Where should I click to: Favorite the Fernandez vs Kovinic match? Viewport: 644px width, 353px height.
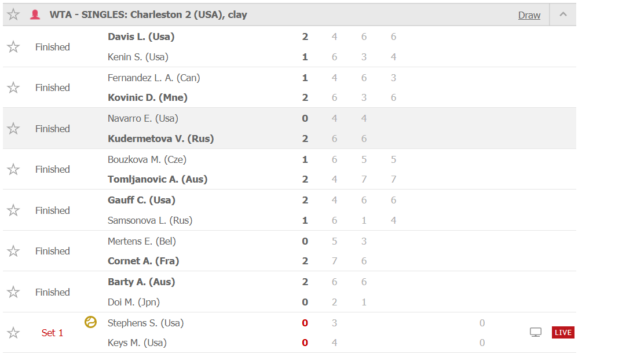point(13,88)
